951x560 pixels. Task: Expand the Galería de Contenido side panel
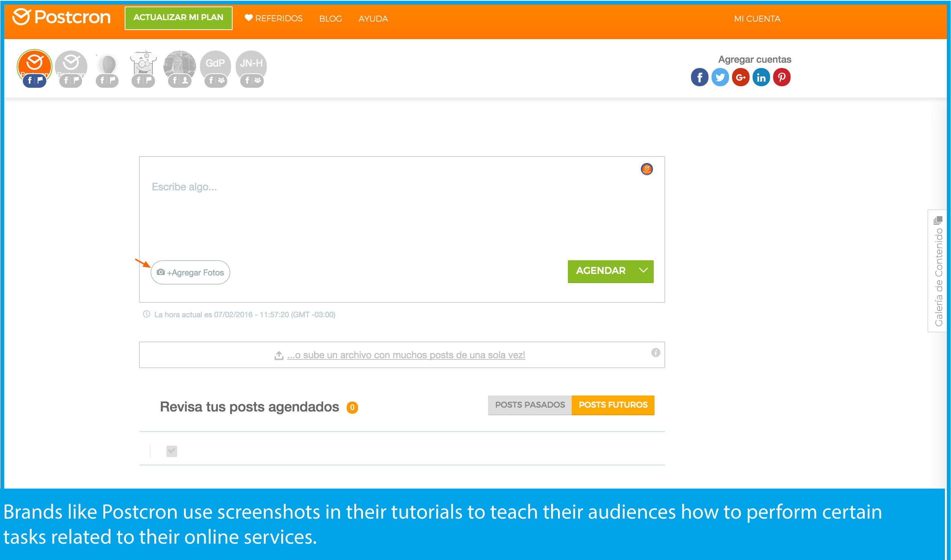click(x=938, y=271)
